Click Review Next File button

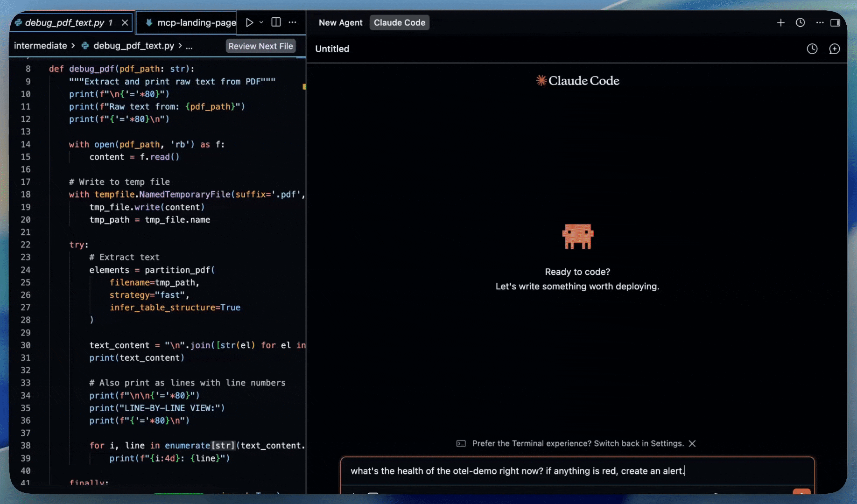click(x=260, y=46)
